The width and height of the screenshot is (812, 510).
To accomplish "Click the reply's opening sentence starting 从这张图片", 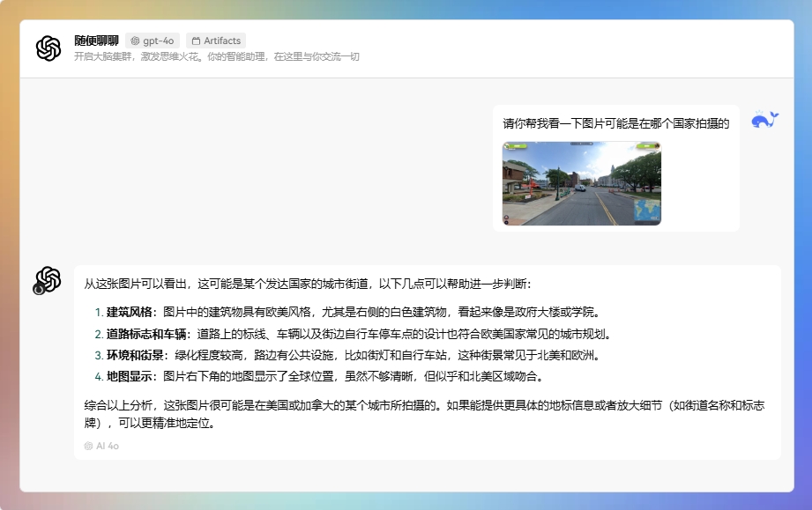I will coord(308,284).
